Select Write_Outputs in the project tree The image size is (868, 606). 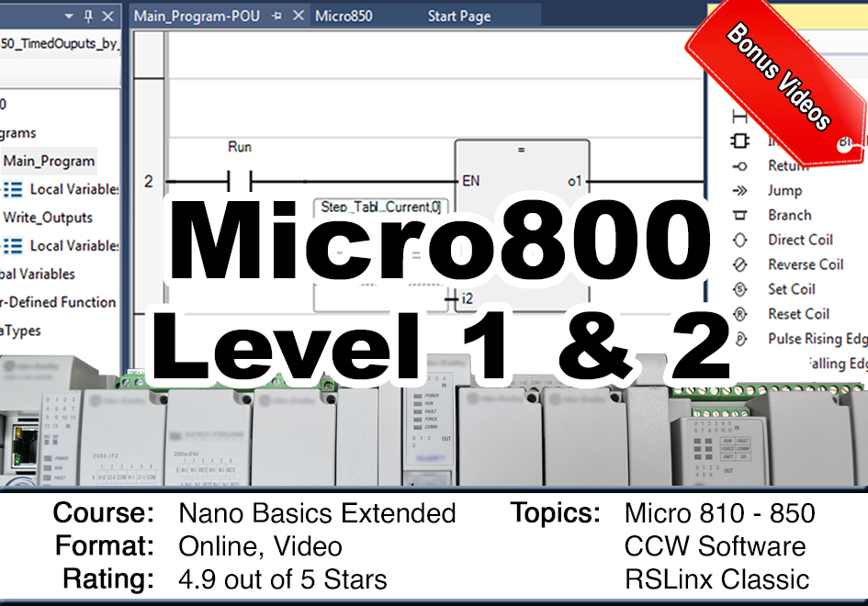(x=48, y=218)
